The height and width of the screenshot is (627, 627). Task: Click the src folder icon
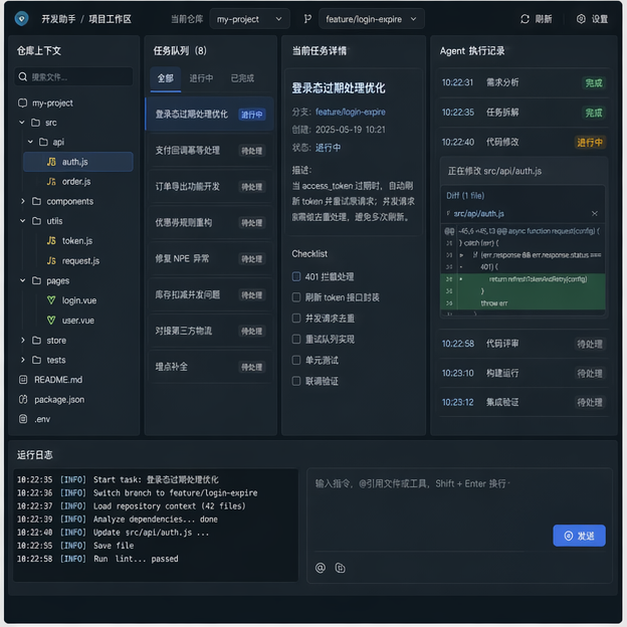click(36, 122)
